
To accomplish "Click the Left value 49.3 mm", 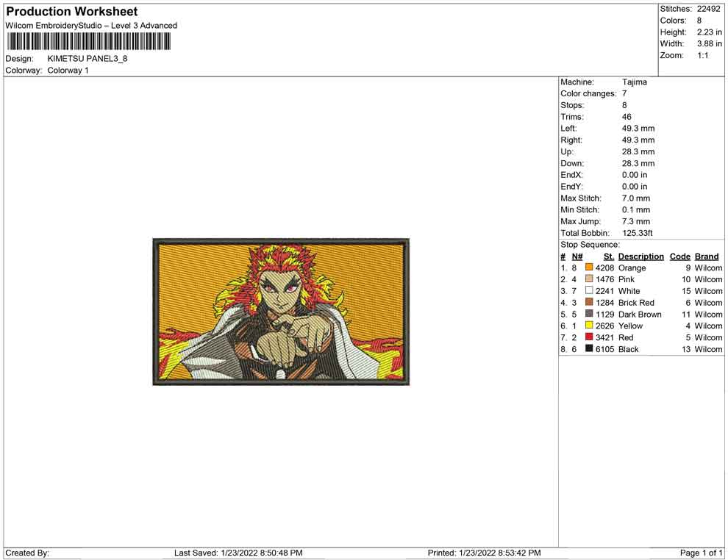I will click(638, 128).
